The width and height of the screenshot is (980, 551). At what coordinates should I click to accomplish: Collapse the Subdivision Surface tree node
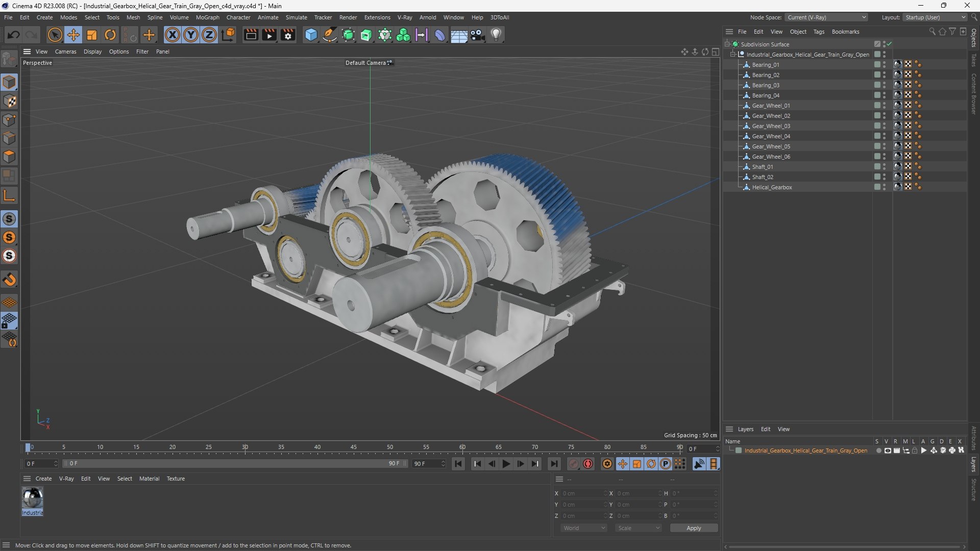tap(727, 44)
